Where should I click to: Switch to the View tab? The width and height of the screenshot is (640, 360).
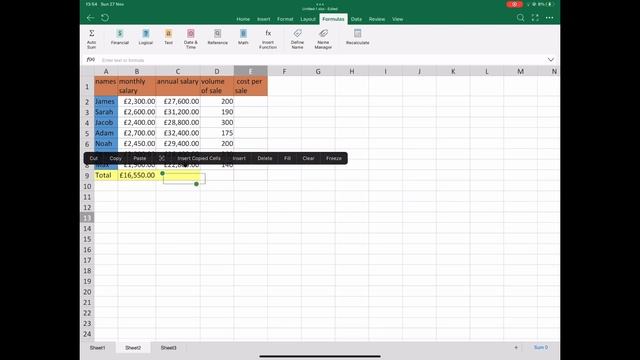click(398, 19)
